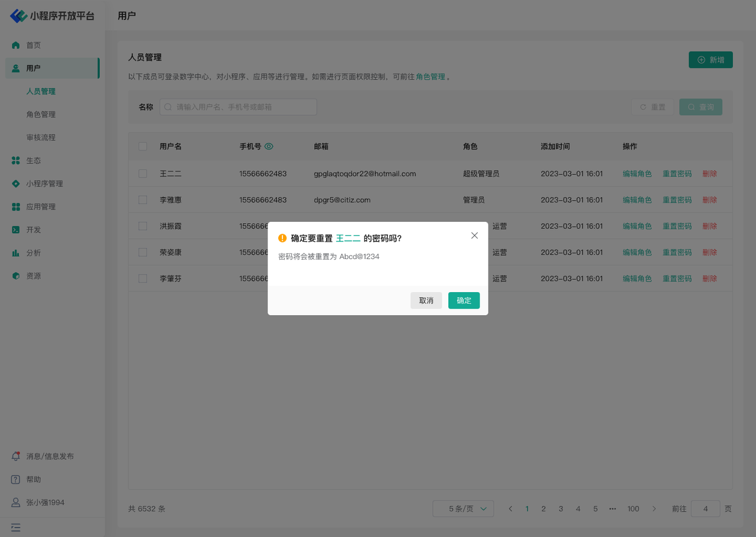Image resolution: width=756 pixels, height=537 pixels.
Task: Open the notification bell icon for 消息/信息发布
Action: 16,456
